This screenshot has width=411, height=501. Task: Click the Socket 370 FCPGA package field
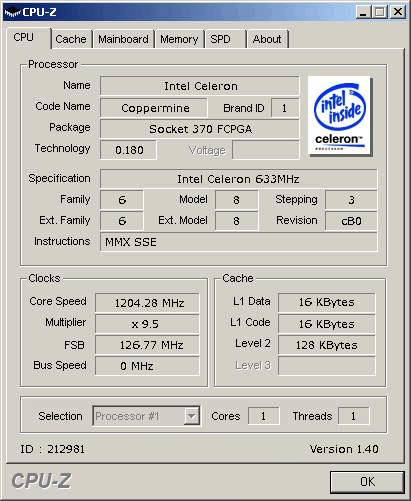200,129
